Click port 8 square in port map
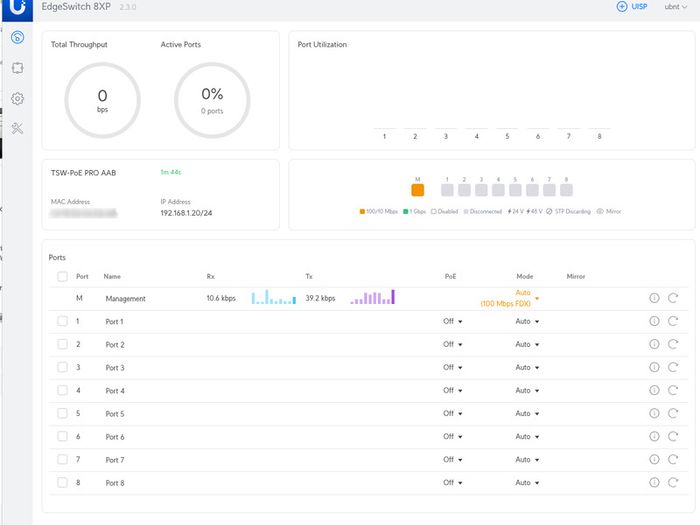 (x=566, y=190)
